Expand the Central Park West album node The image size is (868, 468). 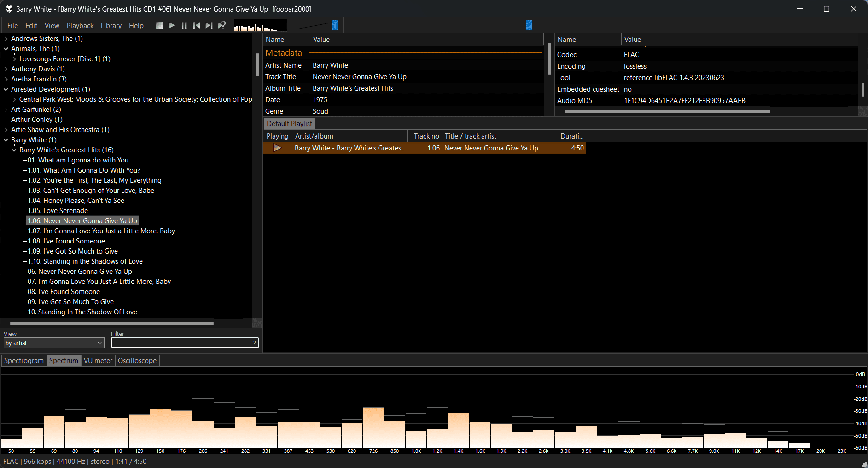pyautogui.click(x=14, y=99)
